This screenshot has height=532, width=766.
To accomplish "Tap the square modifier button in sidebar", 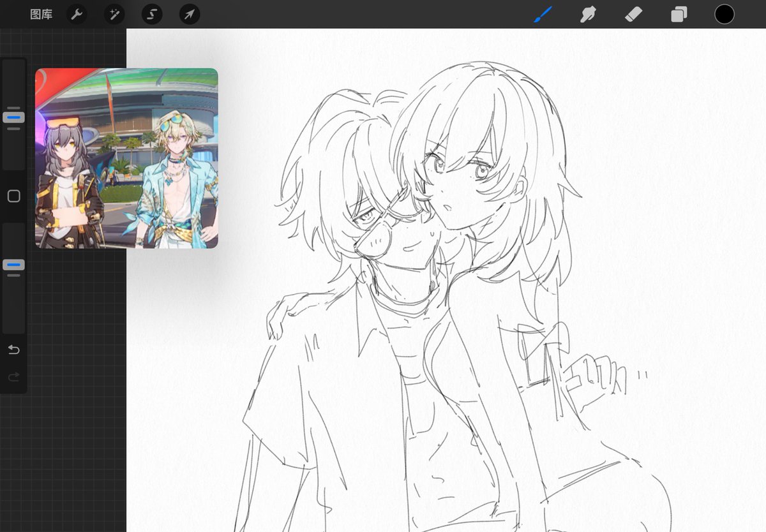I will tap(13, 196).
